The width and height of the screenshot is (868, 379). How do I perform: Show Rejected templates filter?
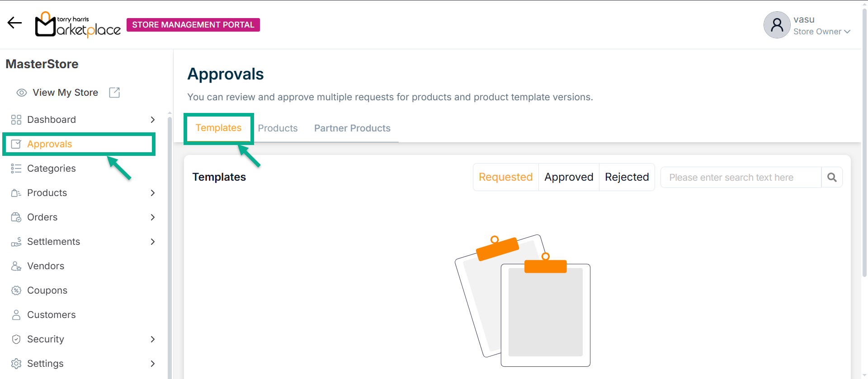point(627,177)
